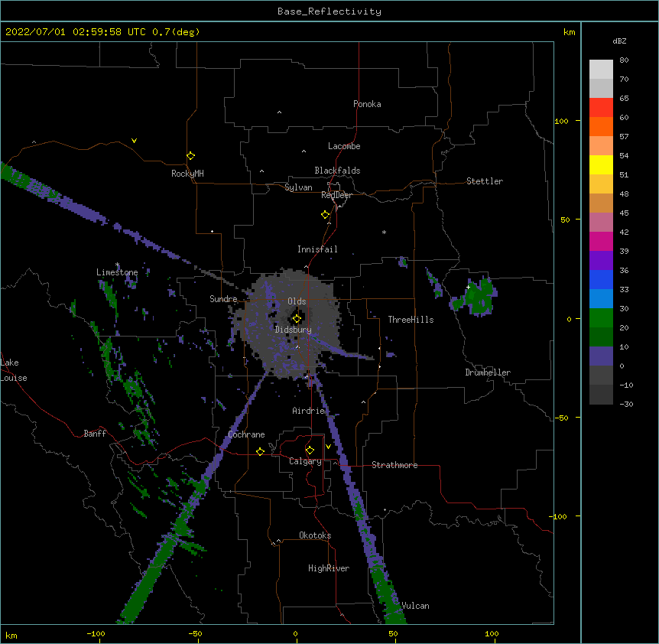Click the Limestone map label
The height and width of the screenshot is (644, 659).
coord(117,272)
